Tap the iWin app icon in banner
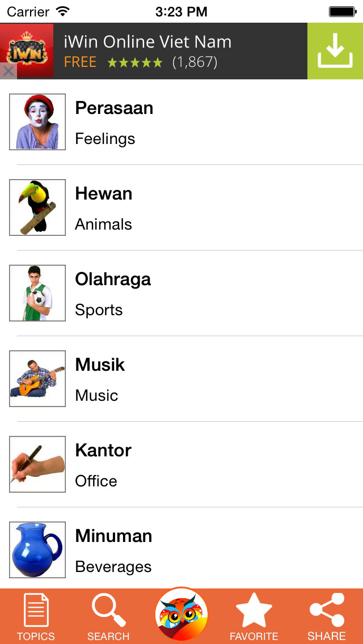The height and width of the screenshot is (644, 363). point(27,50)
